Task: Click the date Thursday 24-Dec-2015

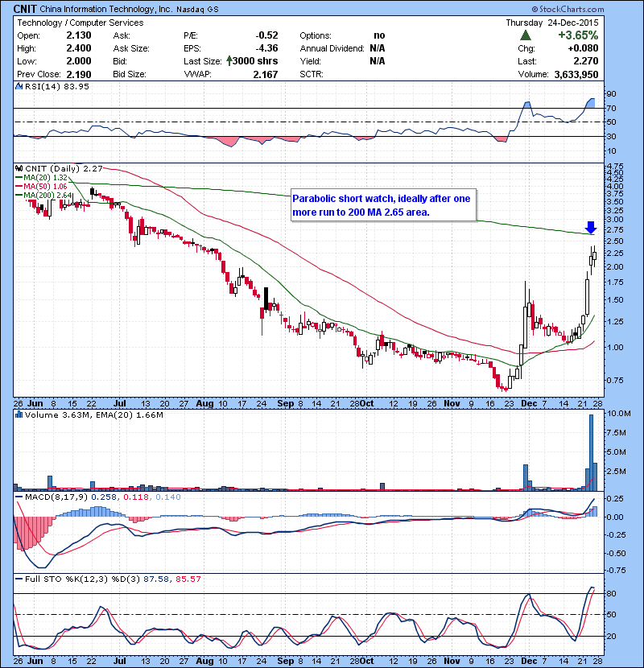Action: click(552, 23)
